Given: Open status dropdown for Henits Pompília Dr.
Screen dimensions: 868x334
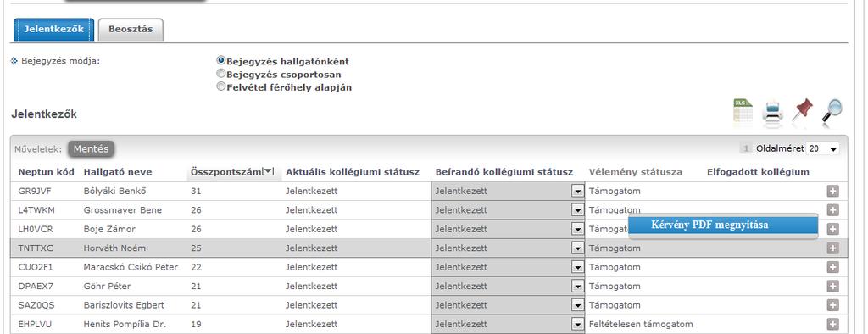Looking at the screenshot, I should click(x=578, y=324).
